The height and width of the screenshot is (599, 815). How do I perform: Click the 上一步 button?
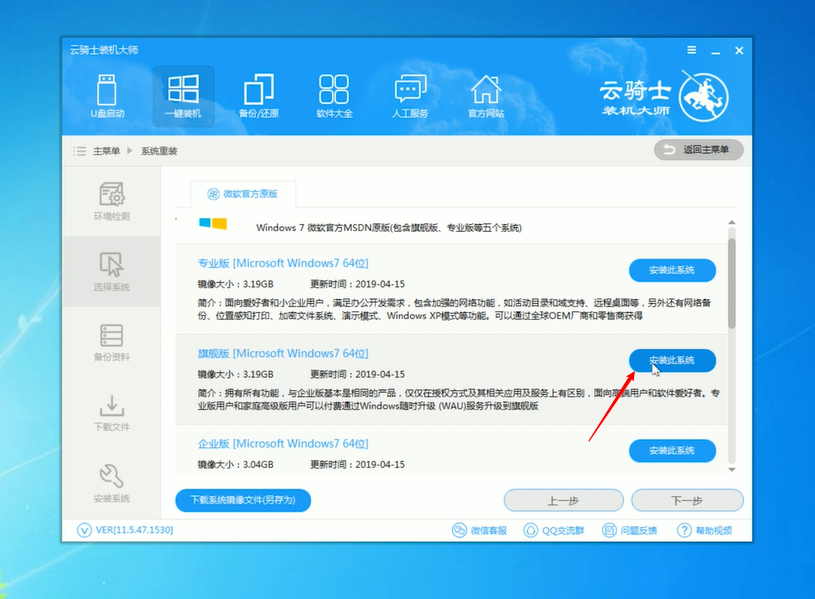(563, 500)
